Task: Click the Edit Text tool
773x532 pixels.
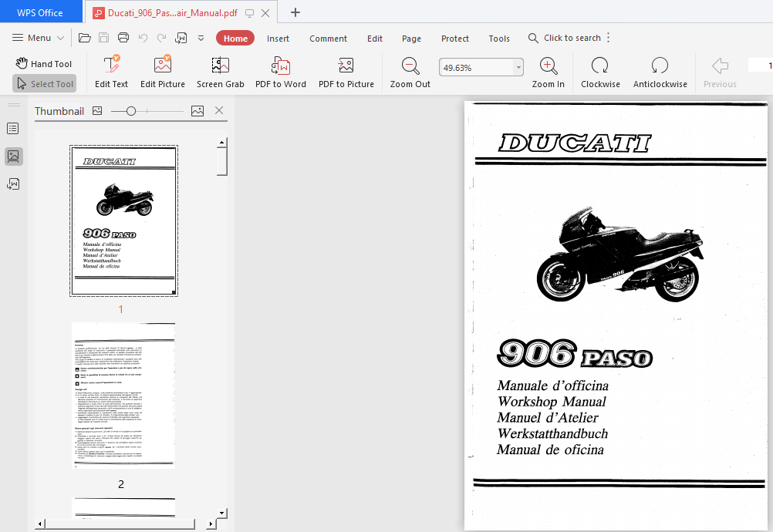Action: [x=111, y=72]
